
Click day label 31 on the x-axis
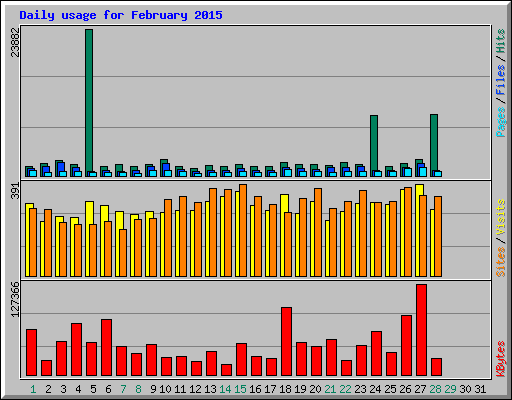pyautogui.click(x=480, y=389)
